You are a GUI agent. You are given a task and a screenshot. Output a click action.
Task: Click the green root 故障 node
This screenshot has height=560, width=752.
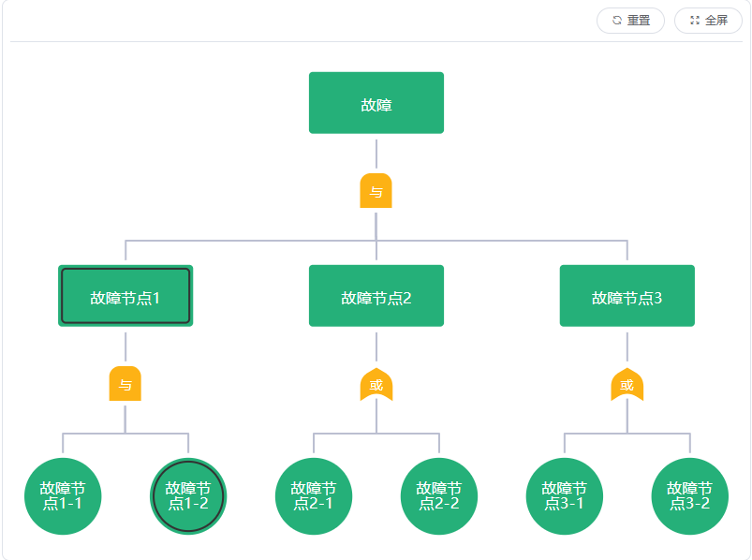click(x=376, y=102)
